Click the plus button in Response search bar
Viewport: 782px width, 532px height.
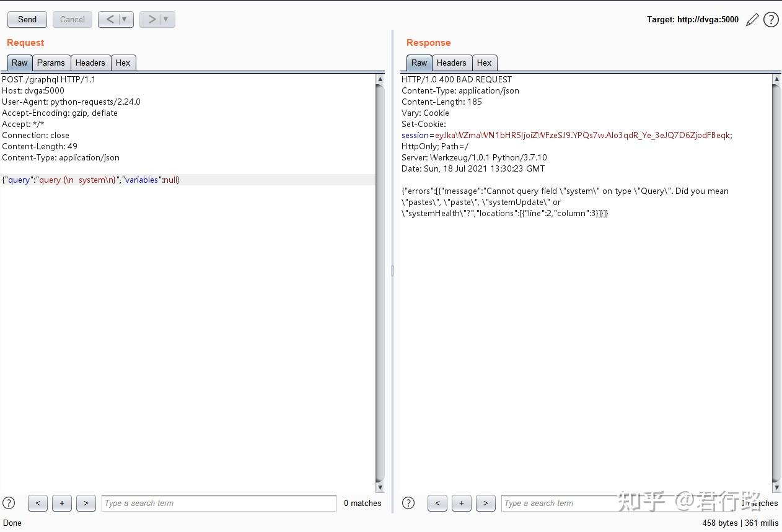coord(462,503)
